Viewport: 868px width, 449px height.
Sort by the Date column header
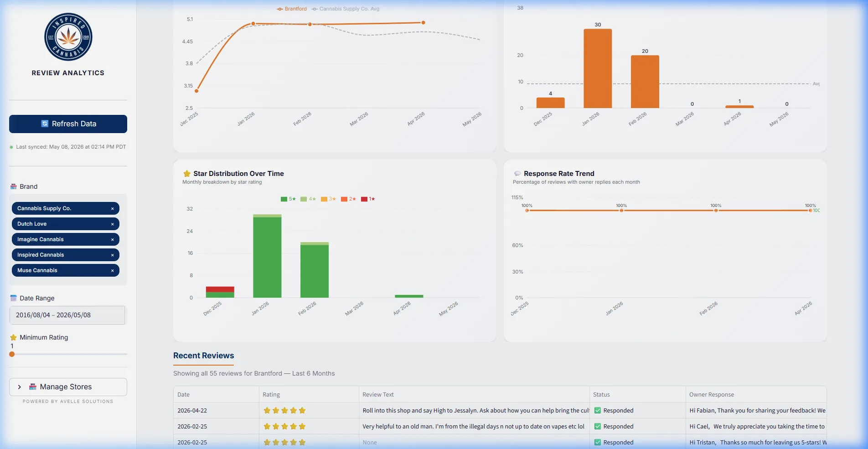(216, 395)
